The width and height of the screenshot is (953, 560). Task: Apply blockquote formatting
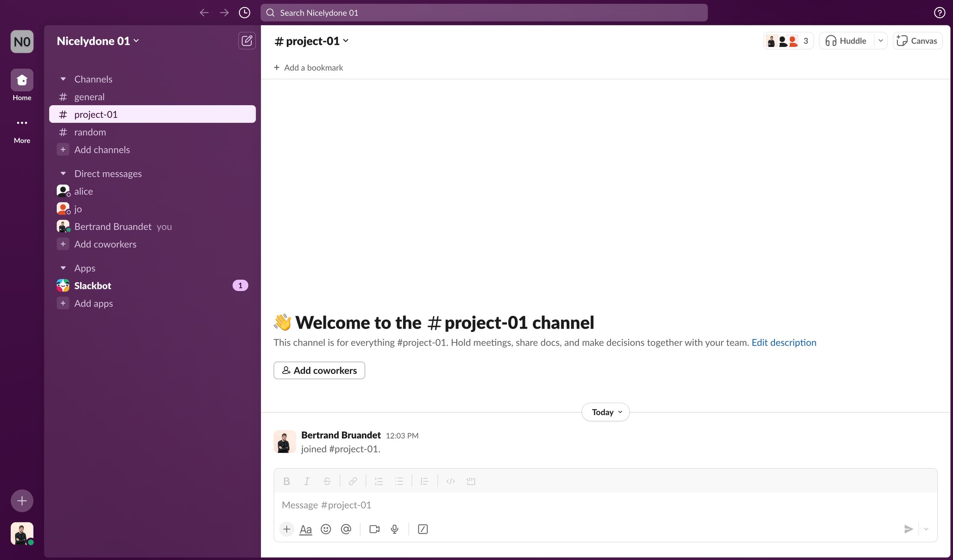424,481
